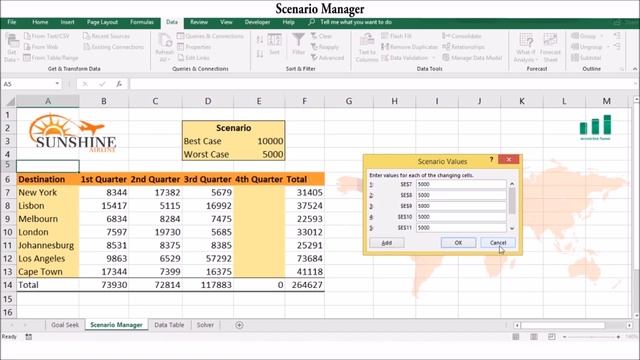Click From Table/Range icon
This screenshot has height=360, width=640.
pyautogui.click(x=27, y=58)
